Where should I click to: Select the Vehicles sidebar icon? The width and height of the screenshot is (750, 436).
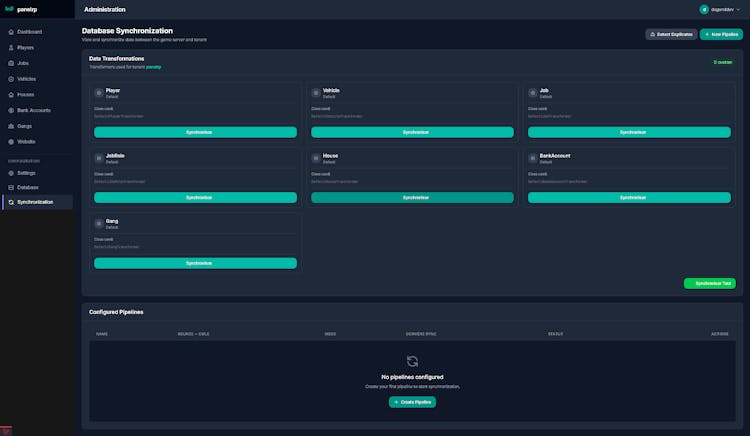tap(11, 79)
